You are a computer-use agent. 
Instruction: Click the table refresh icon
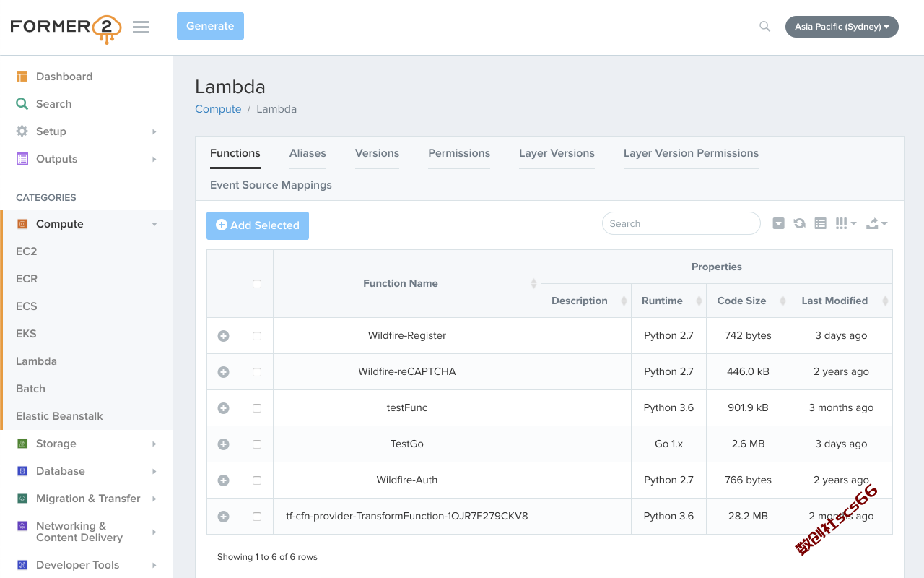(800, 223)
